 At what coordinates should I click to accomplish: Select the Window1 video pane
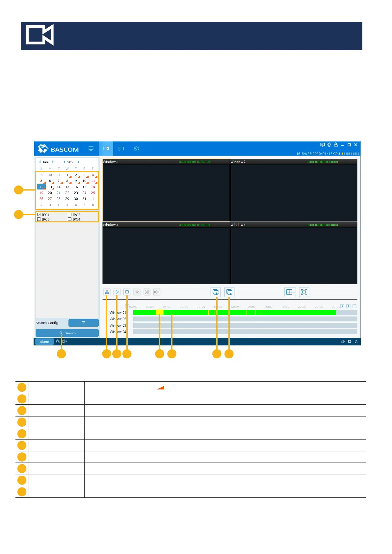tap(166, 190)
